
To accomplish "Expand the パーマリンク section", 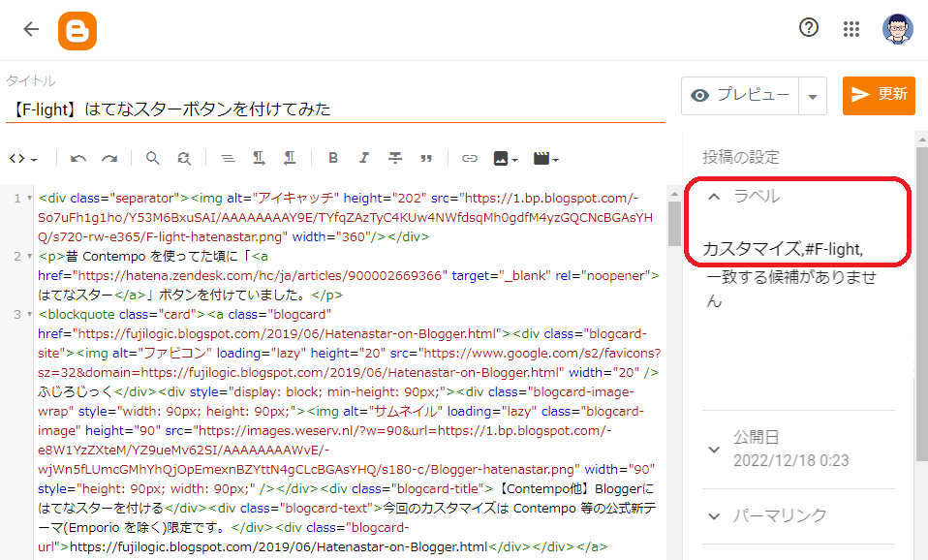I will pos(714,516).
